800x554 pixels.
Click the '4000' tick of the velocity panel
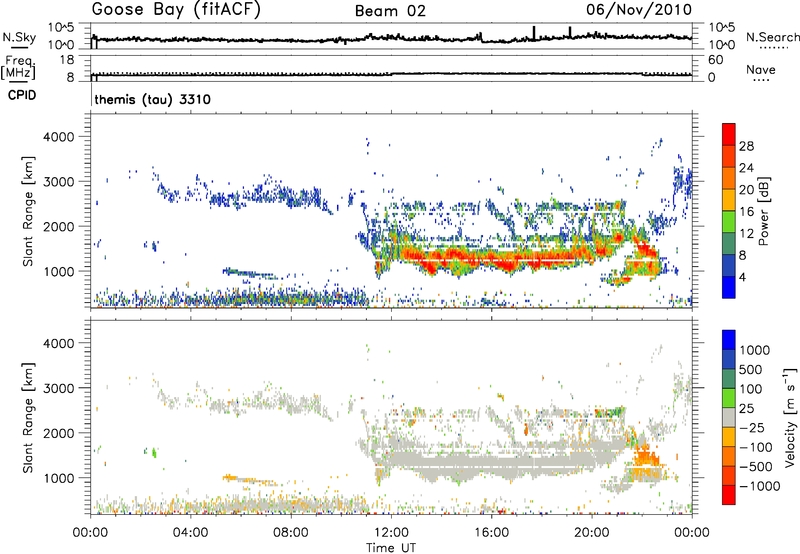coord(58,343)
